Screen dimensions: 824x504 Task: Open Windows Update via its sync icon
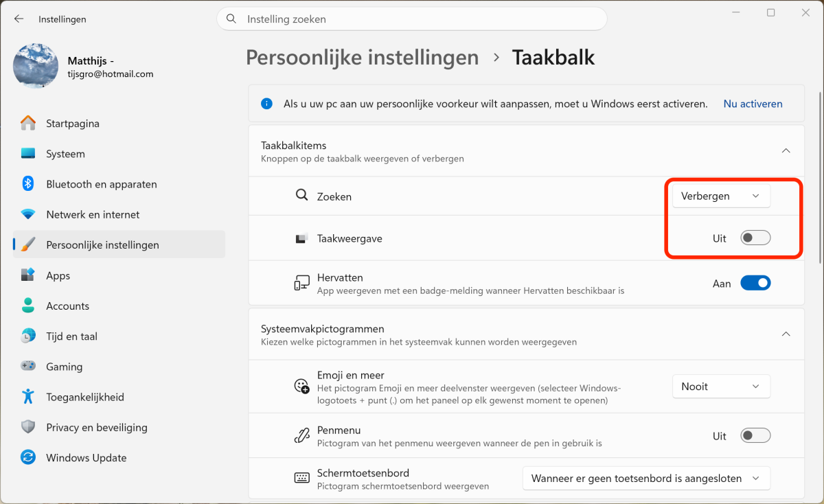click(x=28, y=458)
